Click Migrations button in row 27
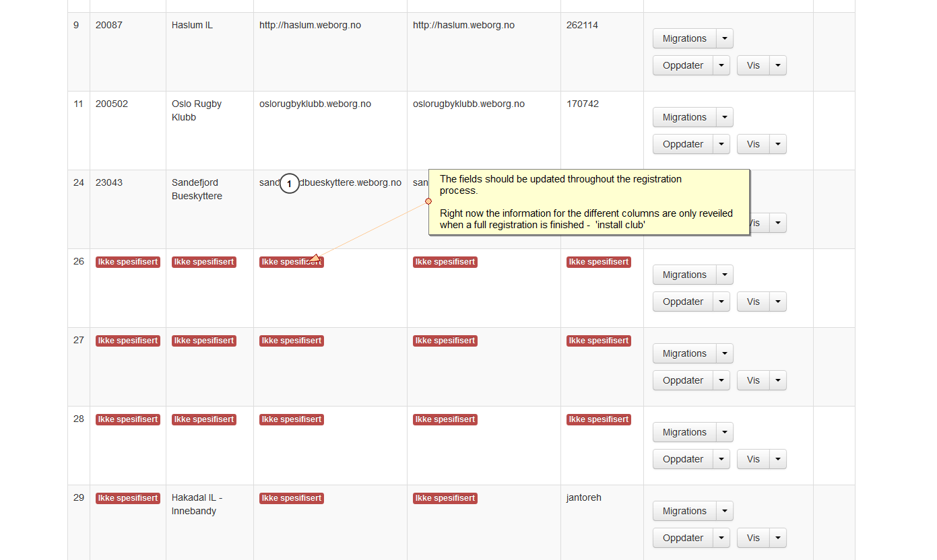Viewport: 937px width, 560px height. coord(684,353)
